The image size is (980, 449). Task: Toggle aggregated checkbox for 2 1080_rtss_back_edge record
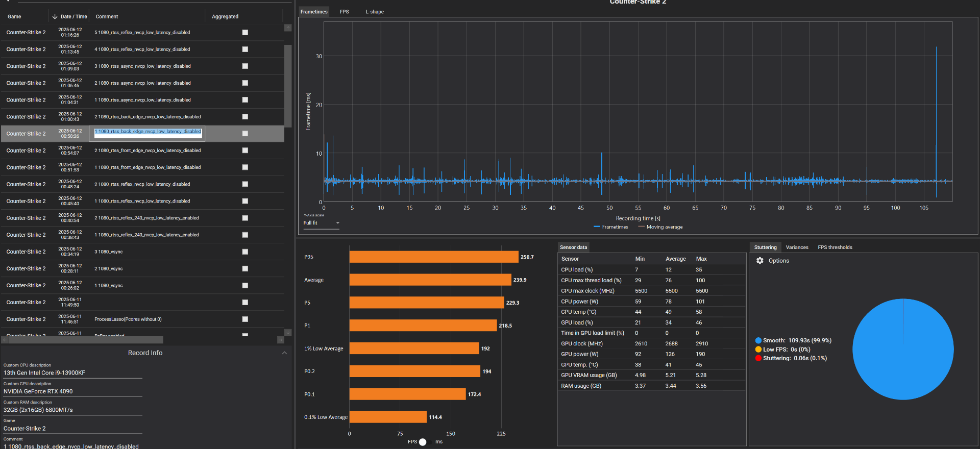click(245, 117)
